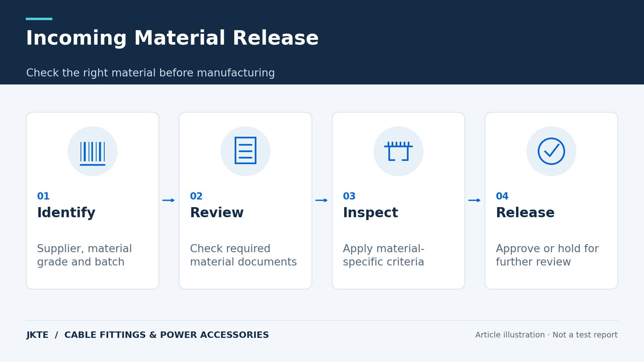The image size is (644, 362).
Task: Click the step number '02'
Action: point(196,197)
